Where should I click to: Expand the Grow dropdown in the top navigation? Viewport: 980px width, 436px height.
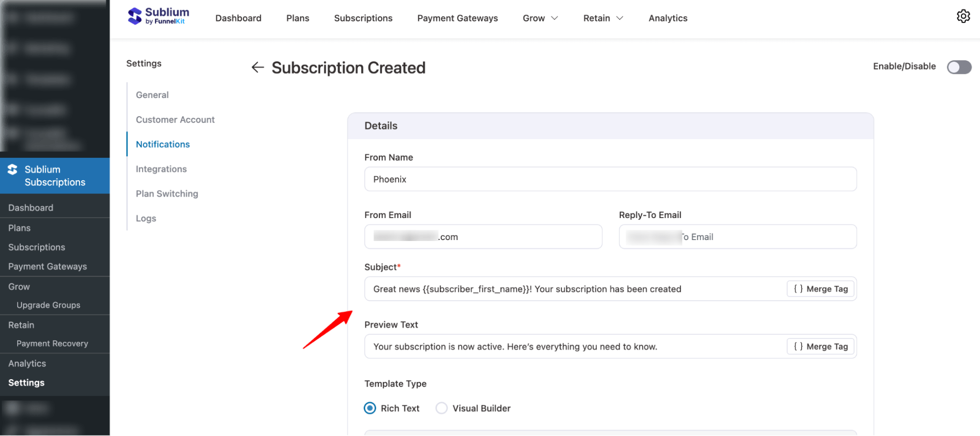coord(540,18)
